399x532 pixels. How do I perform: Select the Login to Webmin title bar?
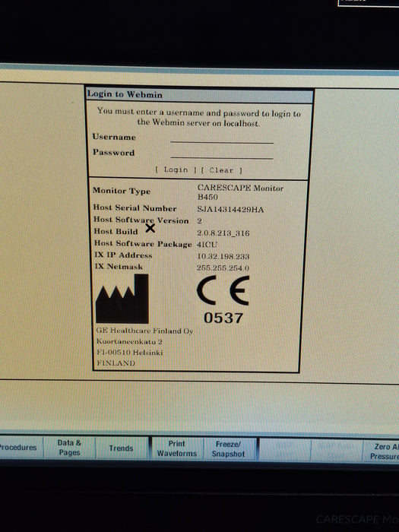point(199,95)
